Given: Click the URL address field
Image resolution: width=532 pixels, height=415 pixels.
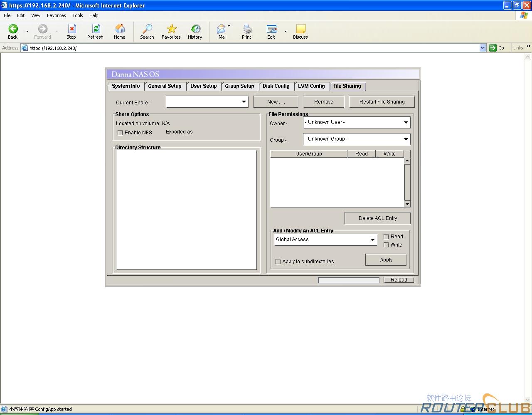Looking at the screenshot, I should point(254,48).
